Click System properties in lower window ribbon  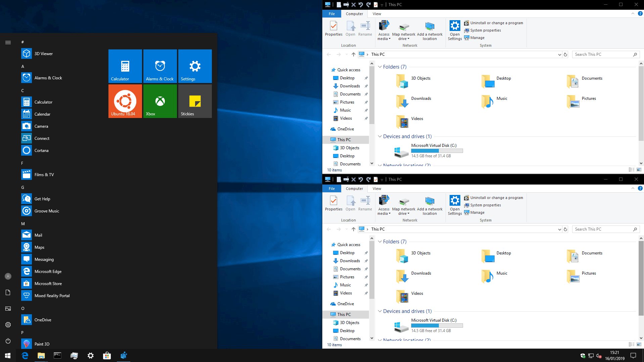point(485,205)
